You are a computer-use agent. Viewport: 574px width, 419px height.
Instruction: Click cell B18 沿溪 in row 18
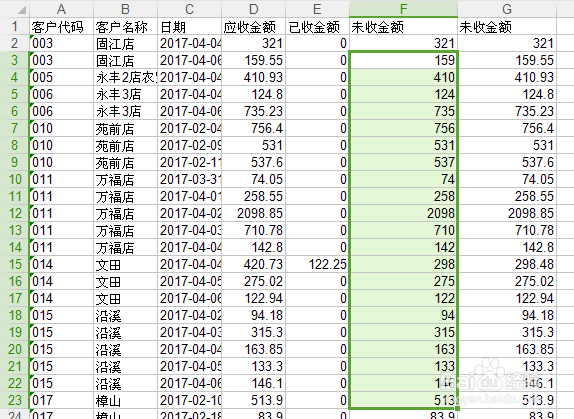(126, 315)
